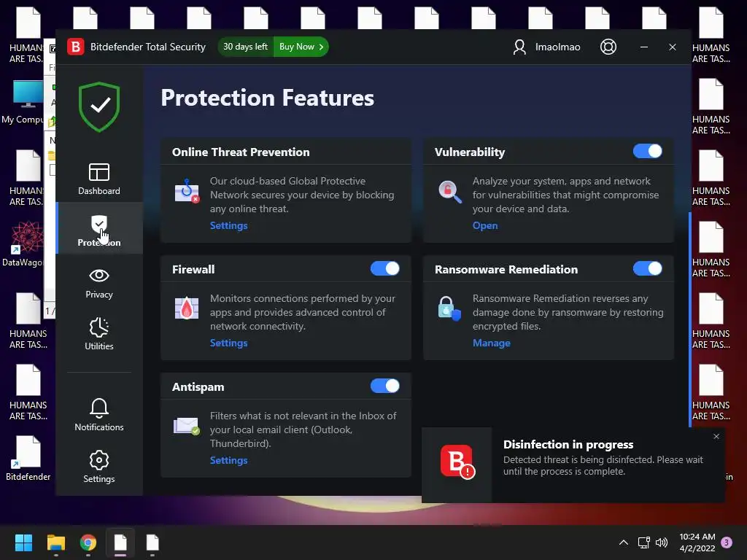Open Antispam Settings link
Screen dimensions: 747x560
228,461
